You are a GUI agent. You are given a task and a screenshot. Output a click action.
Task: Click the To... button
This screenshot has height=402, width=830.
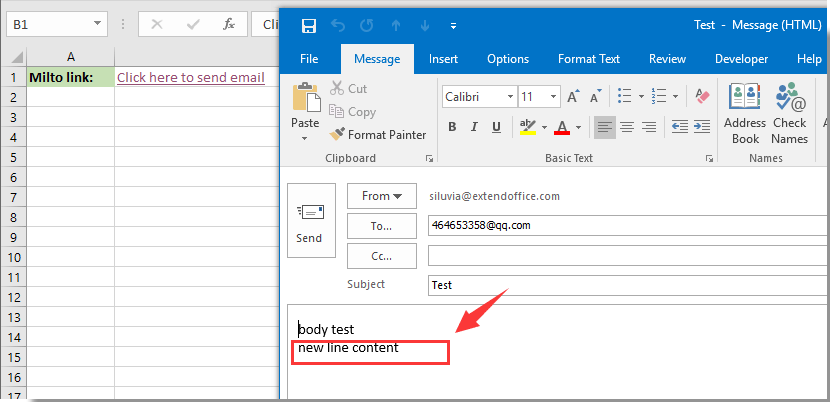pos(382,226)
